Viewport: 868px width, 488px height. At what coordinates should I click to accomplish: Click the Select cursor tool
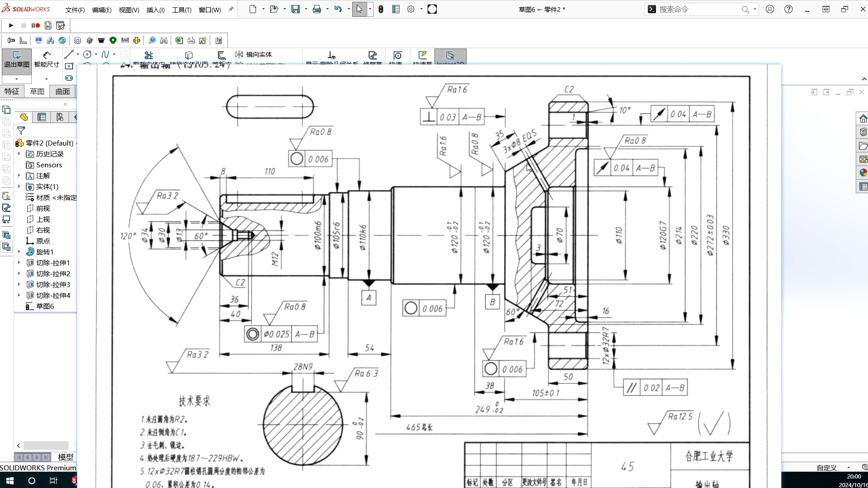click(359, 9)
